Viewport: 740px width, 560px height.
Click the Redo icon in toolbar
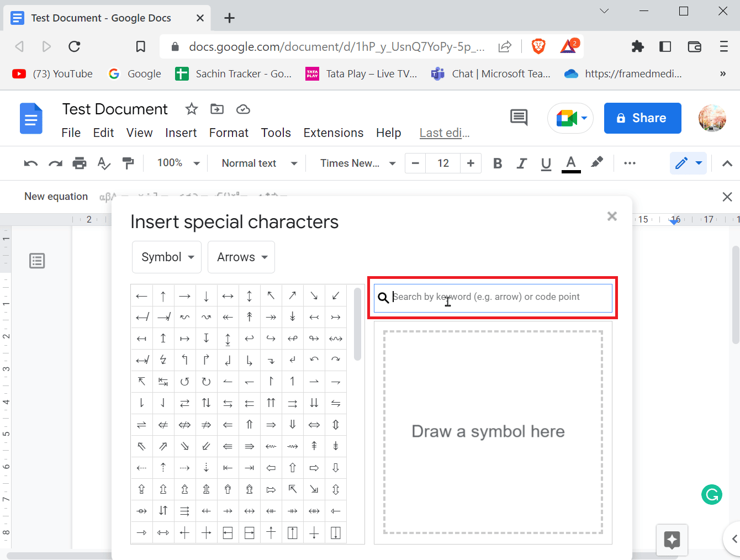pos(55,163)
